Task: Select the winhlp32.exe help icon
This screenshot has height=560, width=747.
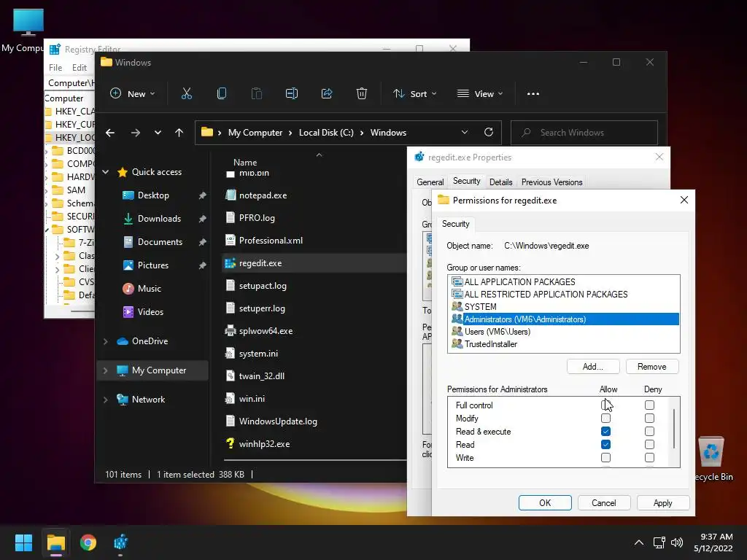Action: (x=231, y=443)
